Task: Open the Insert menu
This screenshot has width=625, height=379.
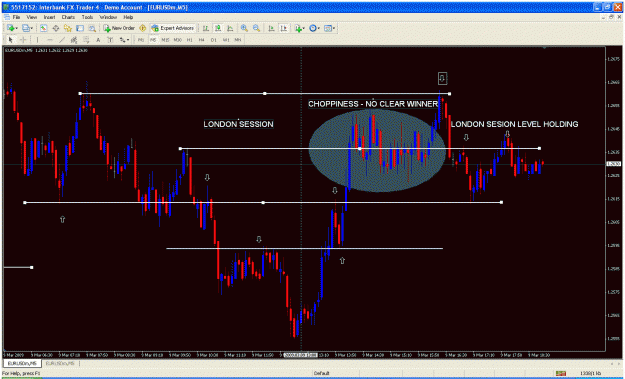Action: 49,18
